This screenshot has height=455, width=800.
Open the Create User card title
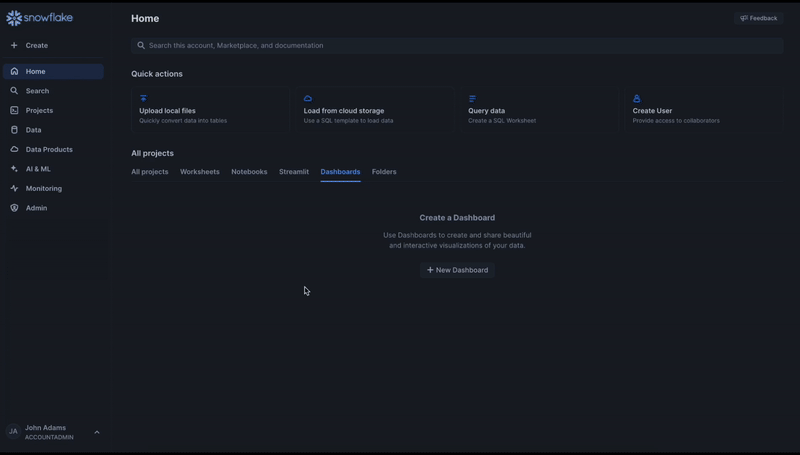point(652,111)
